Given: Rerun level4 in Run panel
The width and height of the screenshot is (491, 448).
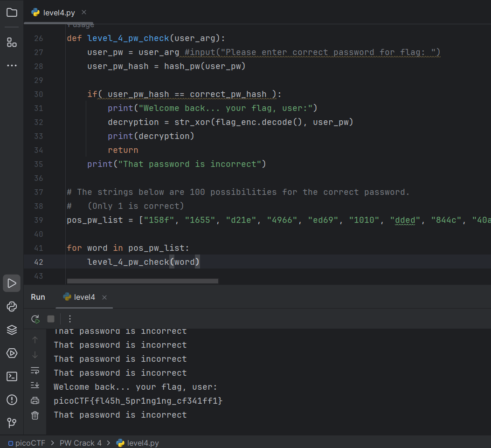Looking at the screenshot, I should coord(35,319).
